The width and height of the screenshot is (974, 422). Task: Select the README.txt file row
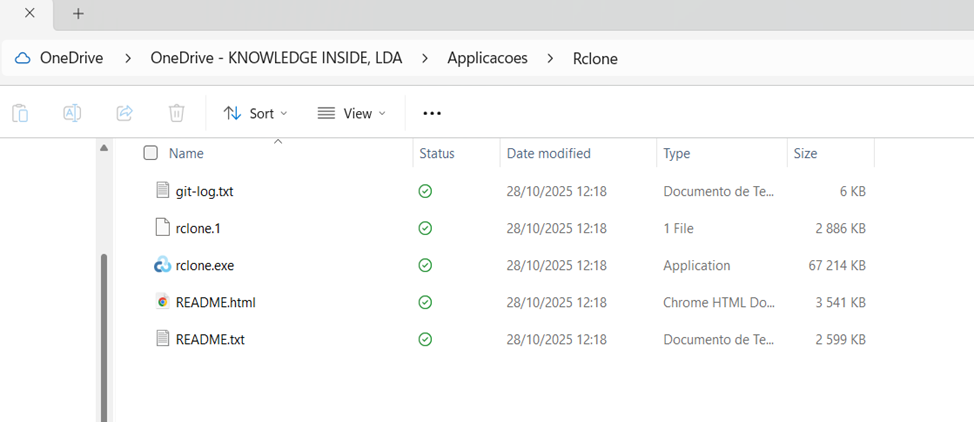point(210,339)
